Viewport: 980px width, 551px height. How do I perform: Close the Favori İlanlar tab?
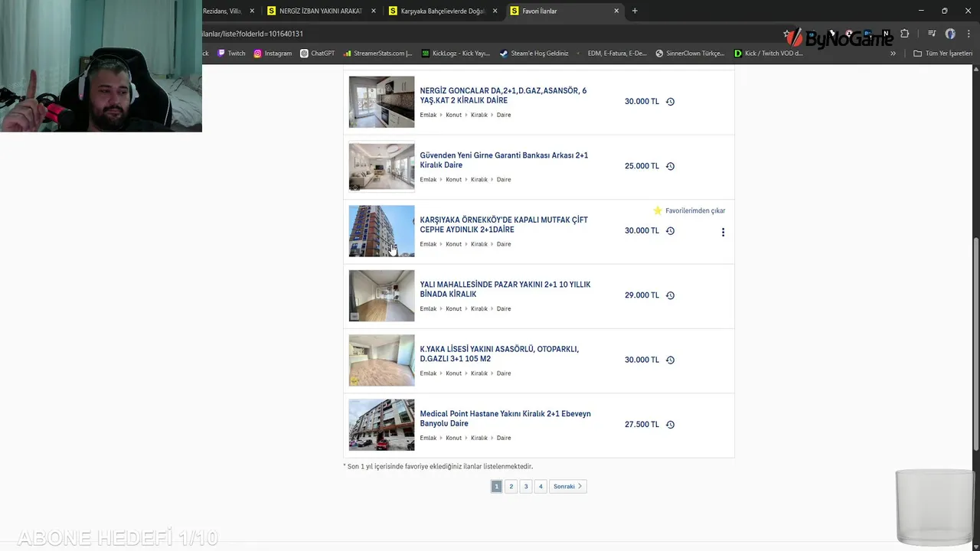(x=616, y=11)
